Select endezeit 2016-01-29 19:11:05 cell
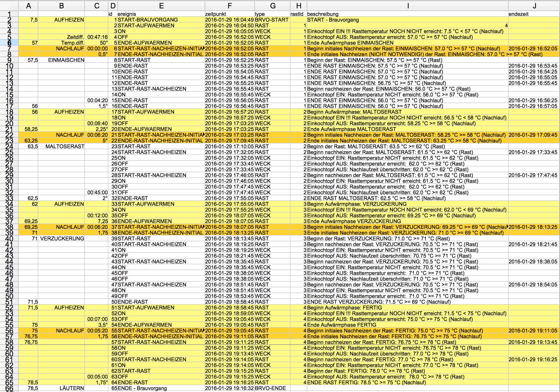This screenshot has width=560, height=392. (x=534, y=331)
